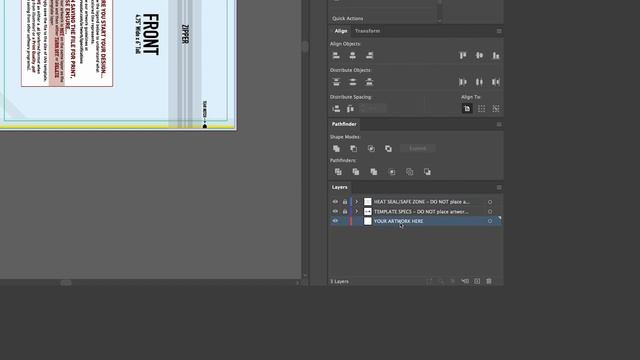Click TEMPLATE SPECS layer thumbnail

(x=368, y=211)
